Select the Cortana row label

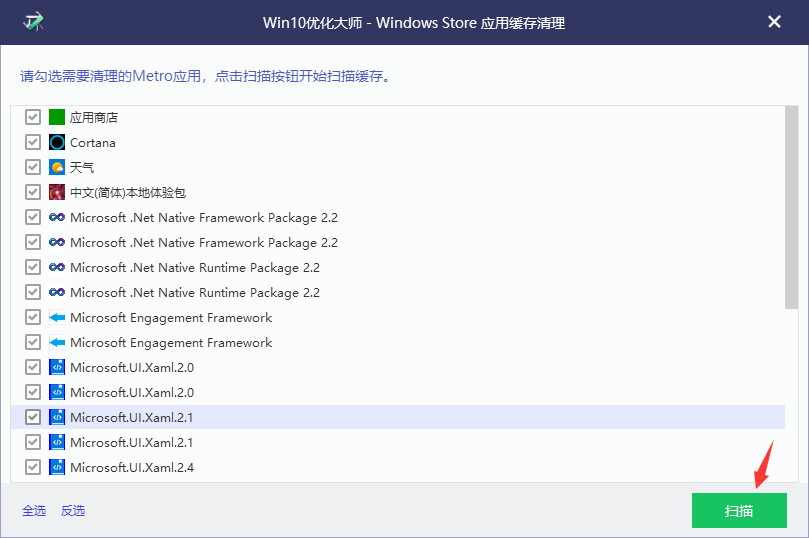pyautogui.click(x=93, y=143)
